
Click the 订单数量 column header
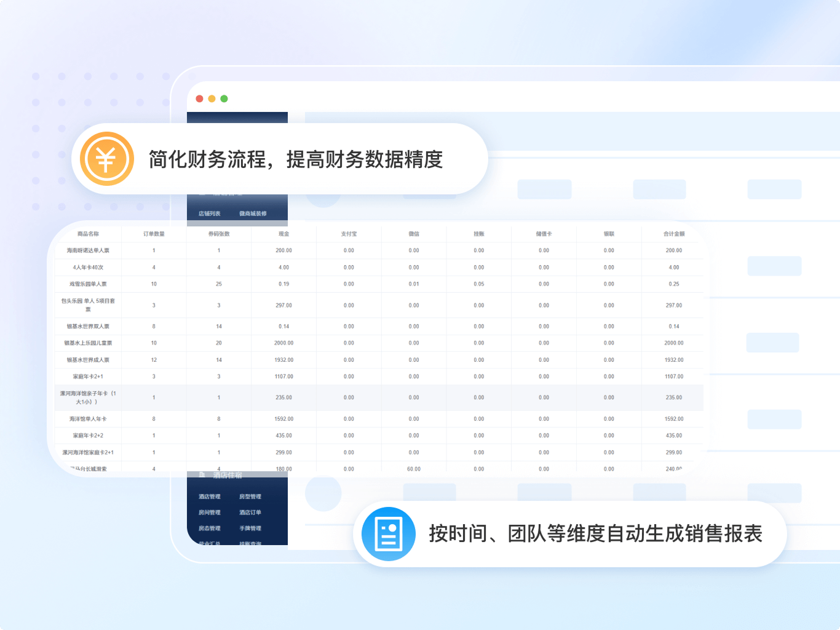[x=154, y=234]
